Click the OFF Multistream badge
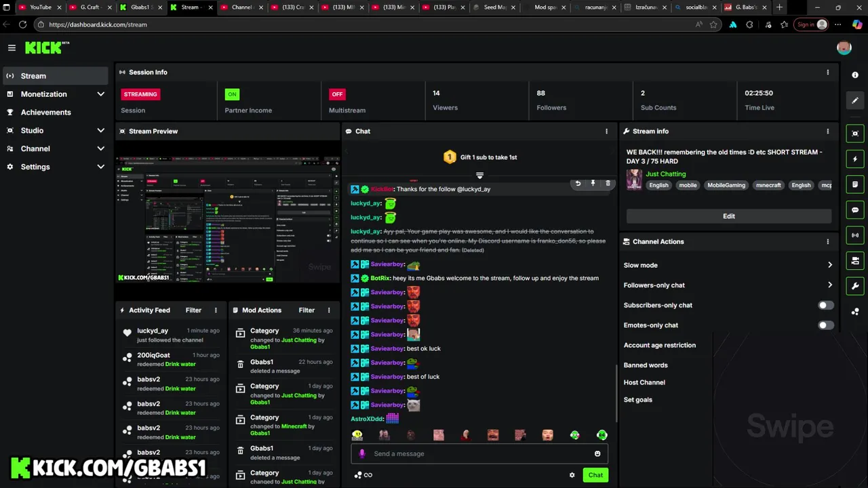 [x=337, y=94]
